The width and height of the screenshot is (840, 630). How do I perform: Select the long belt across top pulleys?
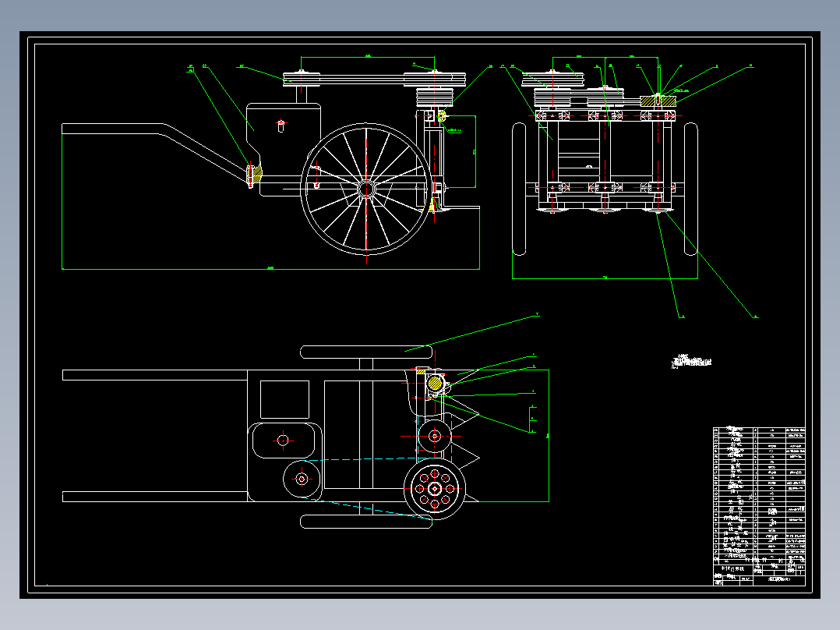click(374, 80)
